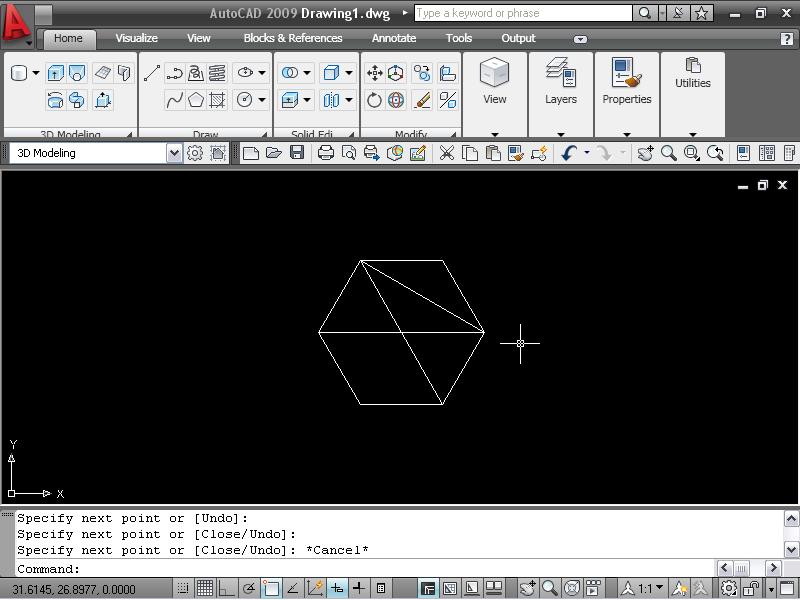Select the 3D Rotate tool
800x600 pixels.
tap(396, 100)
